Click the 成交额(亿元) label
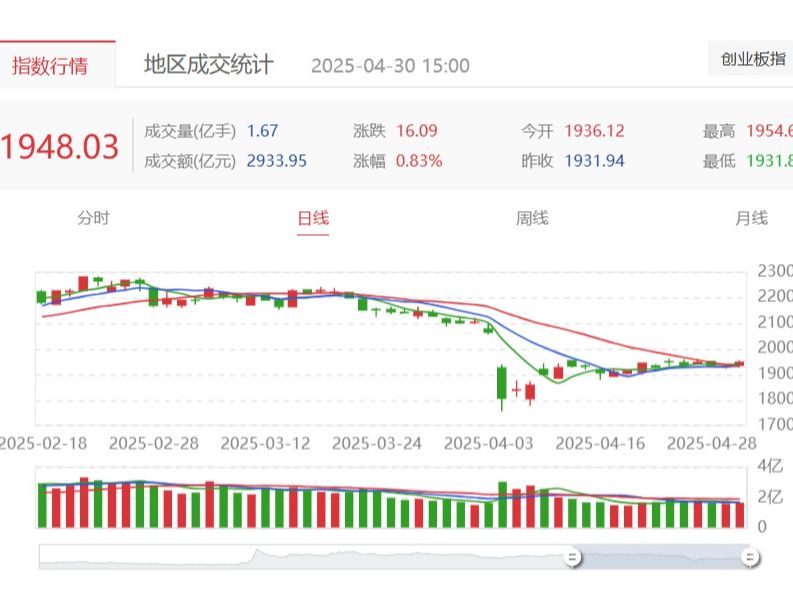The width and height of the screenshot is (793, 595). click(x=190, y=161)
